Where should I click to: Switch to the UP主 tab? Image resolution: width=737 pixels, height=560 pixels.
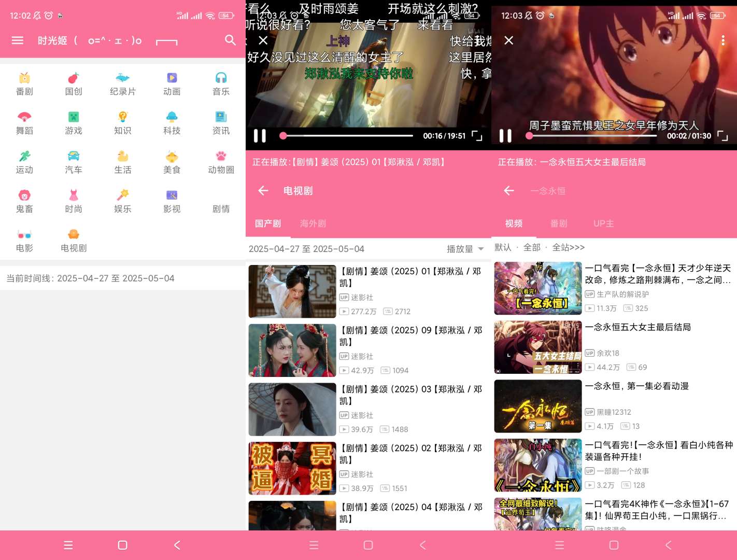pos(604,223)
